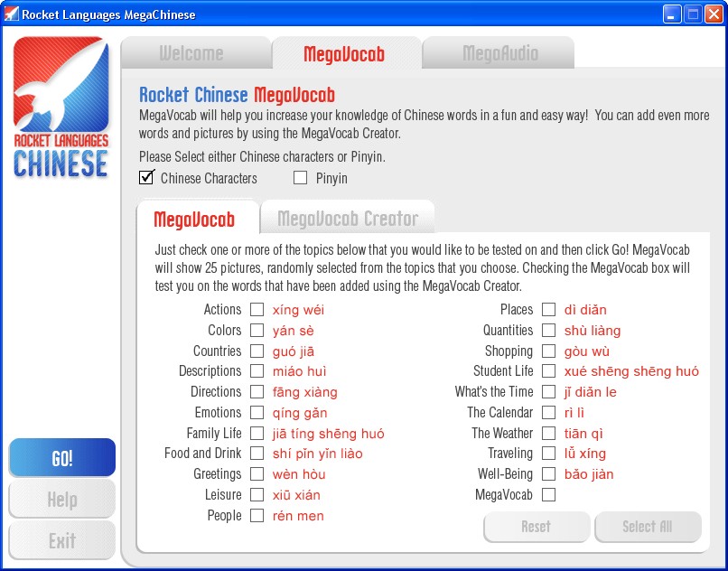
Task: Reset the selected topics
Action: pos(537,527)
